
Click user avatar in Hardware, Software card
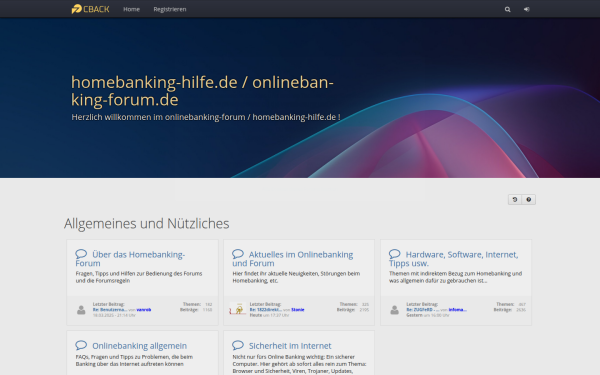(x=395, y=310)
